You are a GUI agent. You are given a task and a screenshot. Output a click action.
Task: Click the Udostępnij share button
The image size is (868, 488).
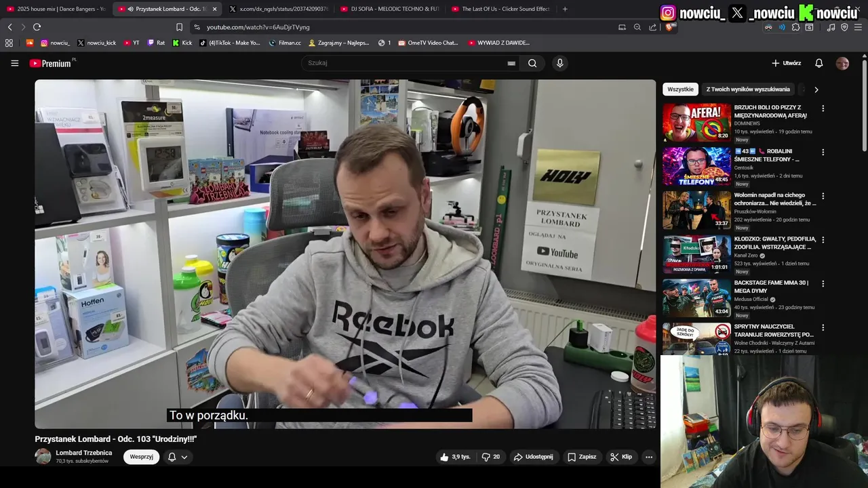coord(534,457)
